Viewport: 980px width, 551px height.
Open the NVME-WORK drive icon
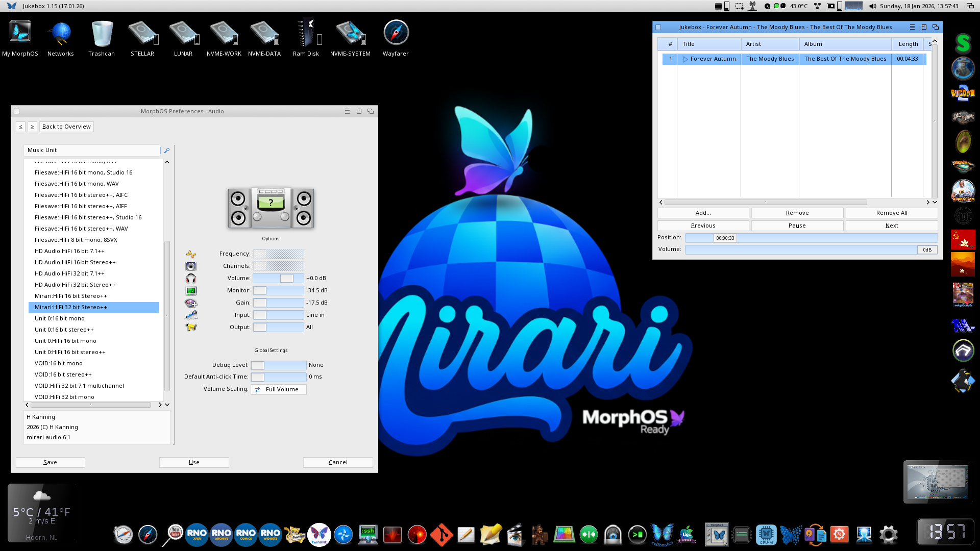click(224, 34)
